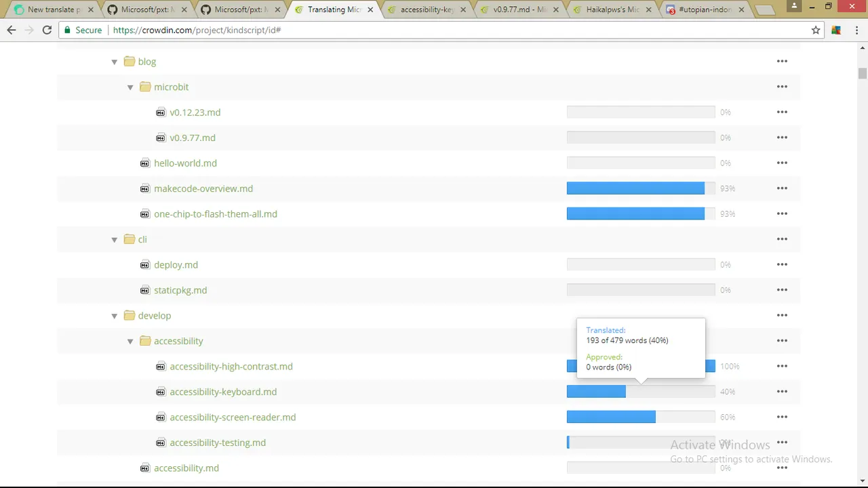Bookmark this page with the star icon
868x488 pixels.
click(x=816, y=30)
